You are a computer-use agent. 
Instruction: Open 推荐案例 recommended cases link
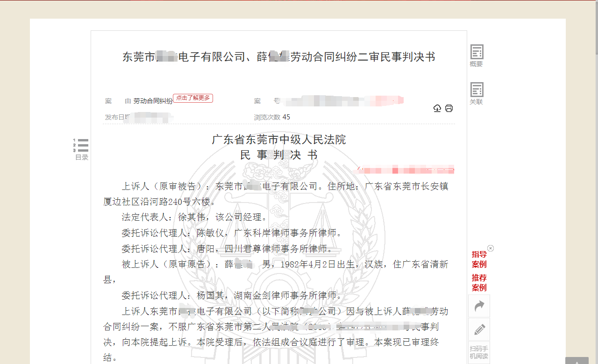click(x=479, y=283)
